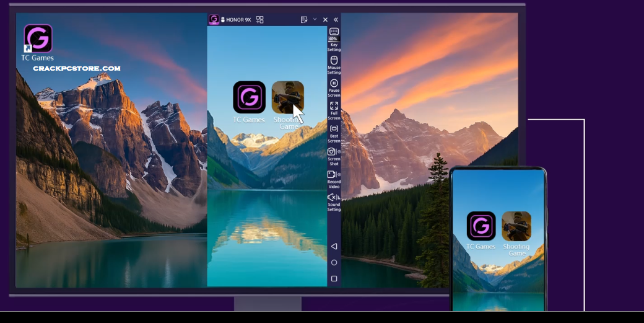Select the TC Games desktop shortcut

coord(38,39)
